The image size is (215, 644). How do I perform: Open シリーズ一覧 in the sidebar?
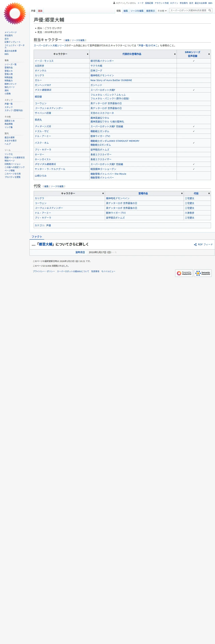click(11, 65)
